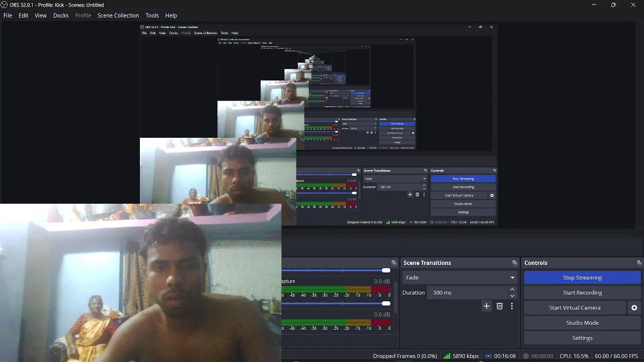Viewport: 644px width, 362px height.
Task: Open the Tools menu in the main menu bar
Action: click(x=152, y=16)
